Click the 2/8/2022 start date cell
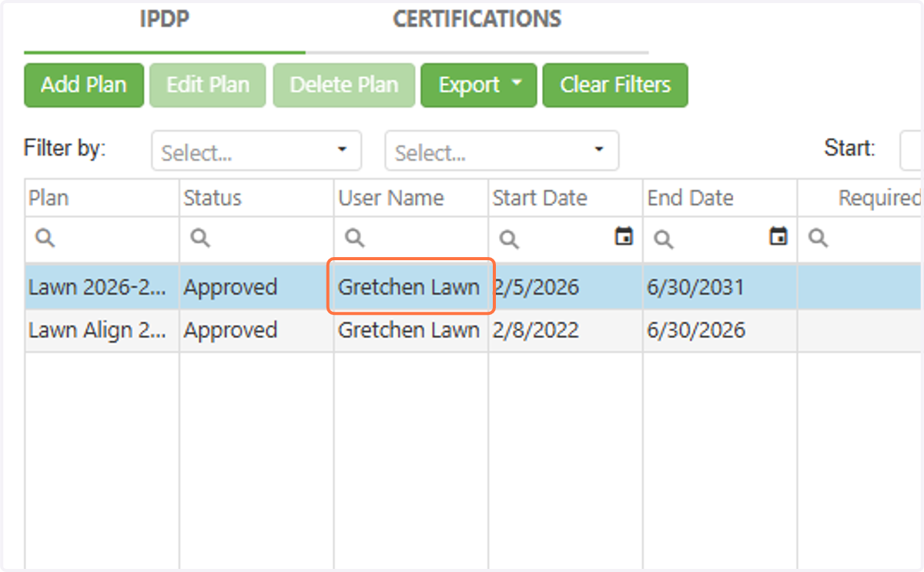Viewport: 924px width, 572px height. click(x=566, y=330)
